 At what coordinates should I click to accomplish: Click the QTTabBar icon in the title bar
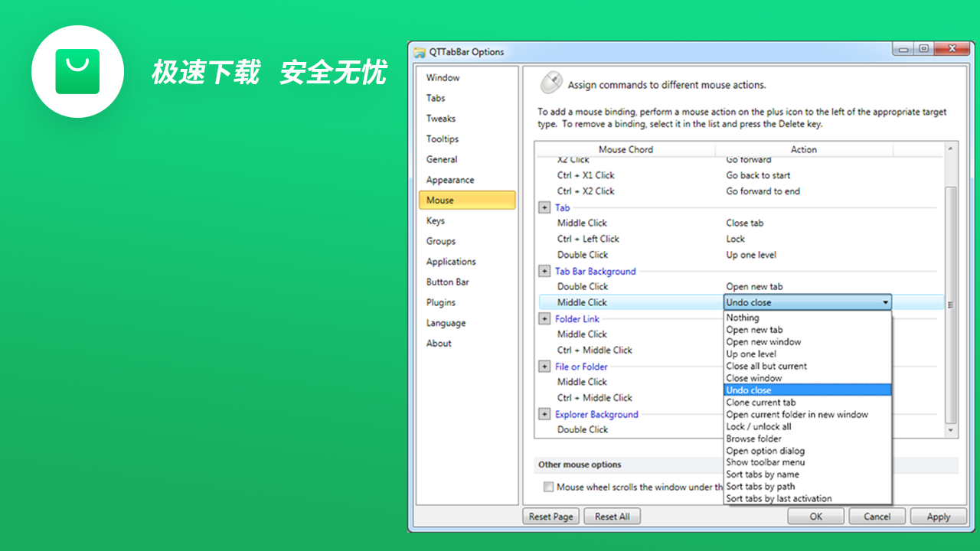tap(418, 51)
